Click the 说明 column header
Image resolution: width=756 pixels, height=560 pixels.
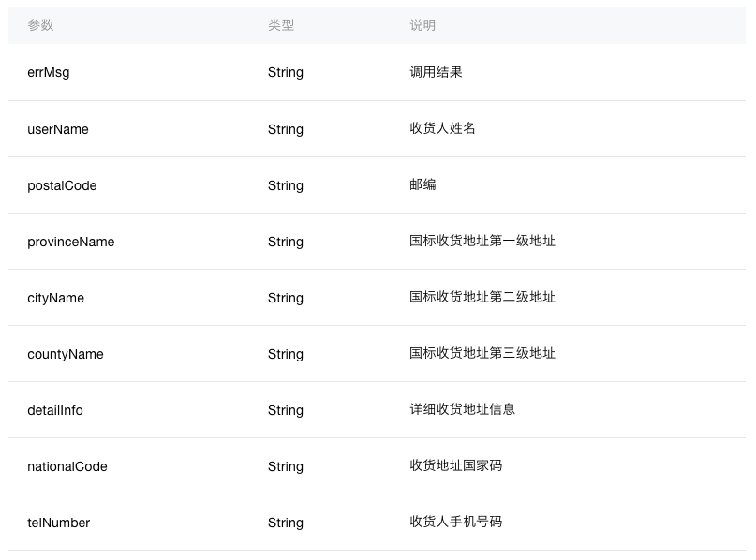[x=422, y=25]
